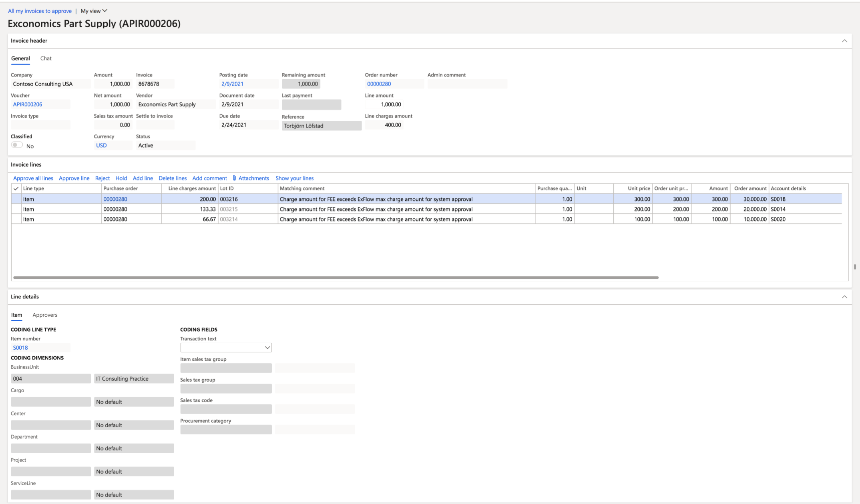This screenshot has height=504, width=860.
Task: Click the Procurement category field
Action: [226, 430]
